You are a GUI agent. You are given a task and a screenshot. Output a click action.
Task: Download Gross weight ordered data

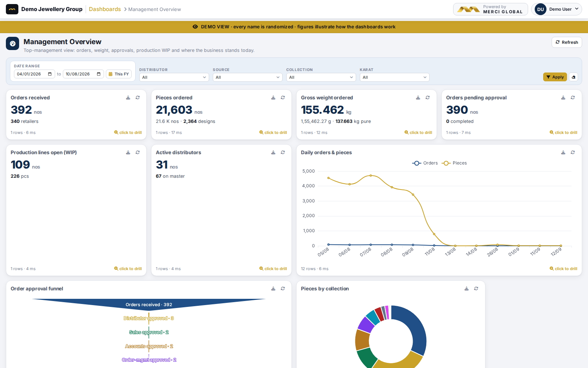(418, 98)
